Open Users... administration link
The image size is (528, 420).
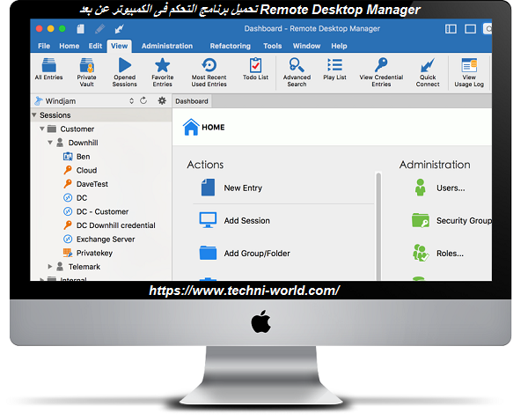point(451,188)
